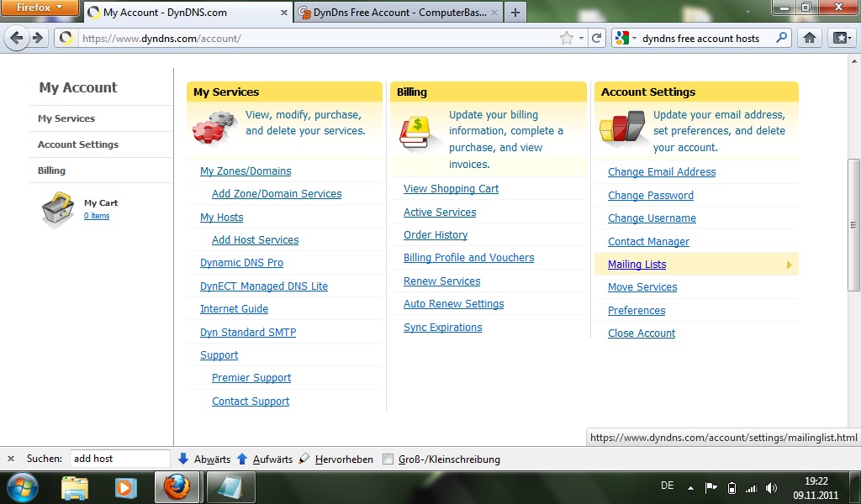
Task: Open the bookmarks toolbar button
Action: (842, 38)
